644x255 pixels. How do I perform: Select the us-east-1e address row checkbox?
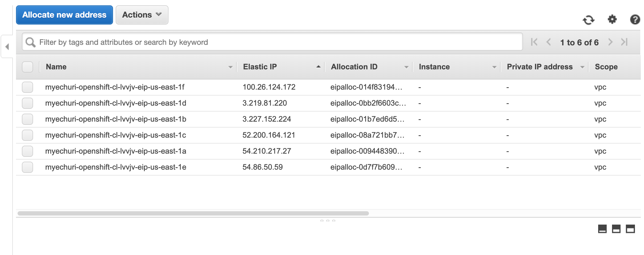[x=27, y=167]
